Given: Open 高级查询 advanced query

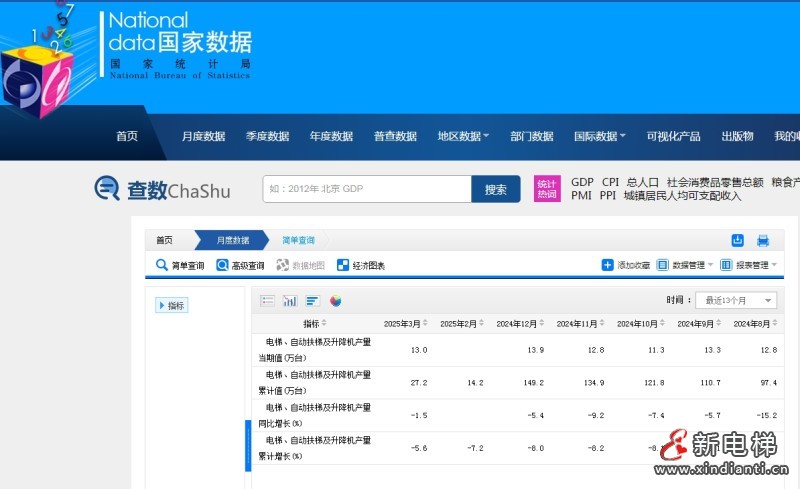Looking at the screenshot, I should point(240,265).
